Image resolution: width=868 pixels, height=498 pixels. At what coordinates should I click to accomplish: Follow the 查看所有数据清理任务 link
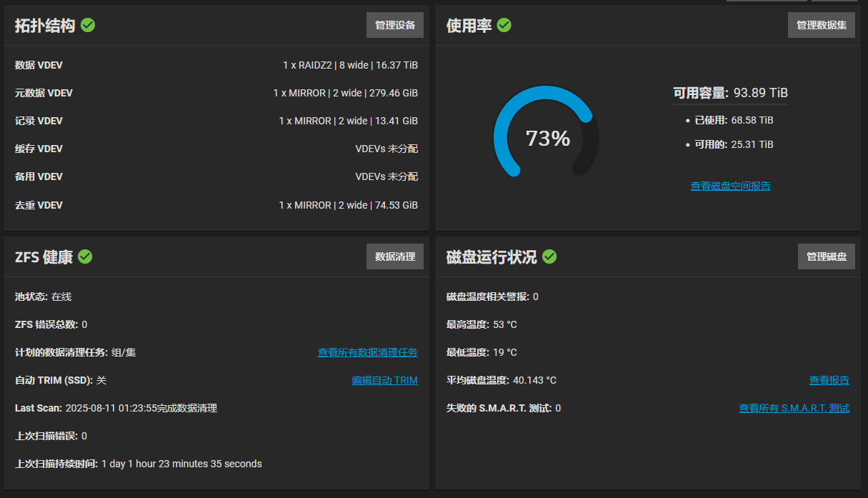pos(367,352)
